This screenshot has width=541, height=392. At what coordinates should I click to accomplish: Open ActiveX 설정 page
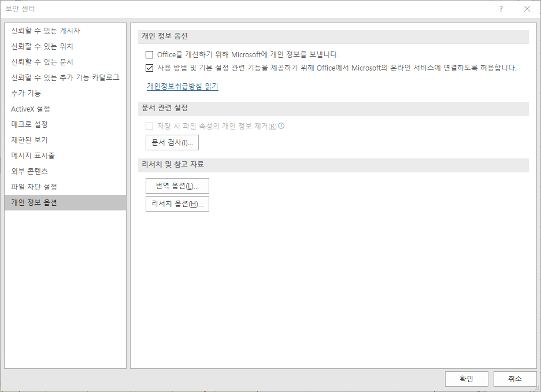[x=65, y=109]
